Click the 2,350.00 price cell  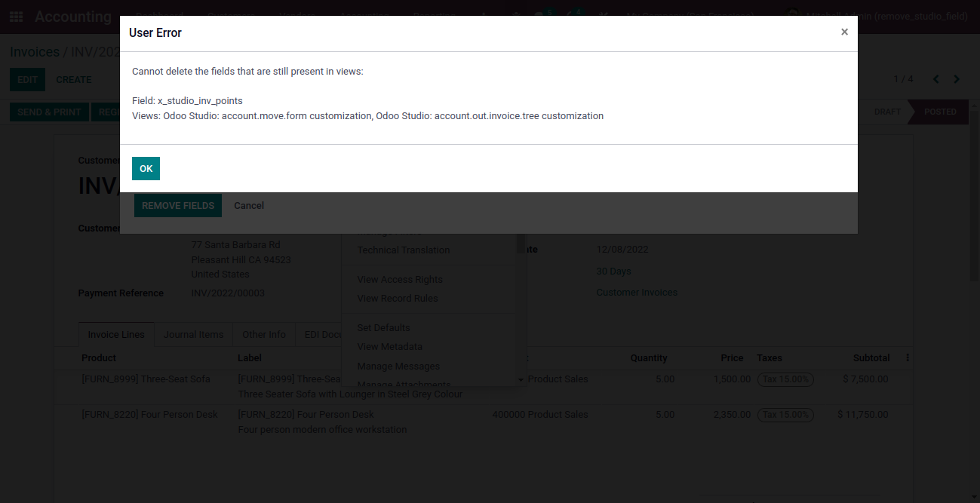point(732,414)
